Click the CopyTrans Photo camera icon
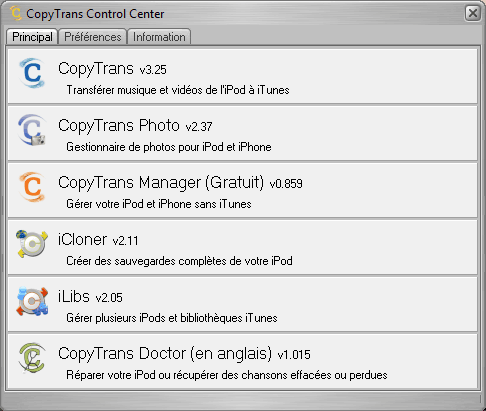 [x=32, y=130]
